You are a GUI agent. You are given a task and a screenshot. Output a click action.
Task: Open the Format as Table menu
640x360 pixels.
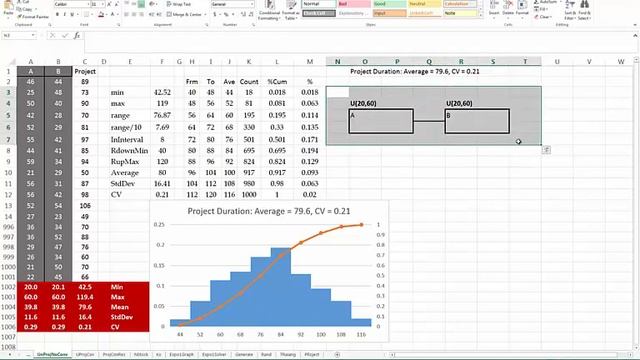pos(290,11)
